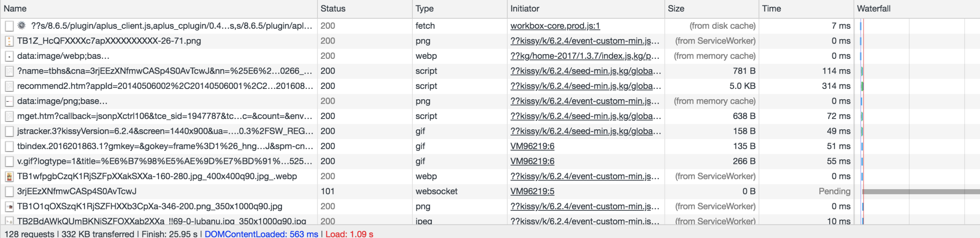Click the thumbnail icon of TB1O1qOXSzqK1 jpg row
Viewport: 980px width, 238px height.
click(x=9, y=207)
